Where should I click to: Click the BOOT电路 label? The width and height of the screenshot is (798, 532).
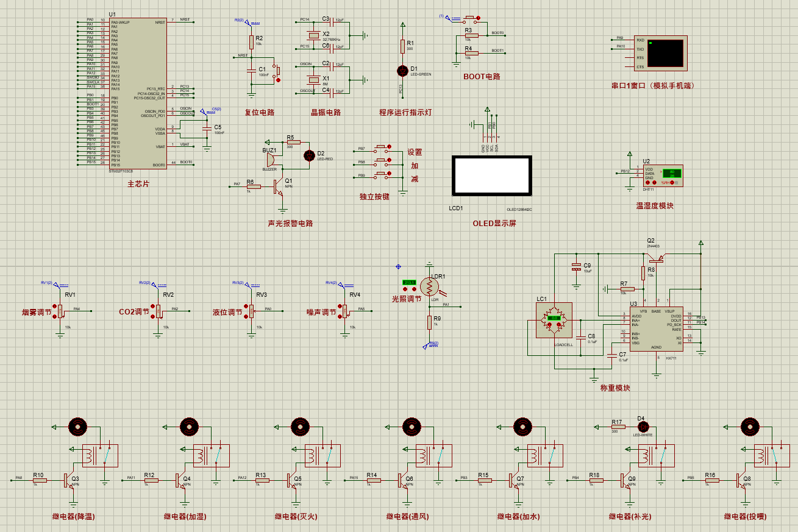[482, 77]
